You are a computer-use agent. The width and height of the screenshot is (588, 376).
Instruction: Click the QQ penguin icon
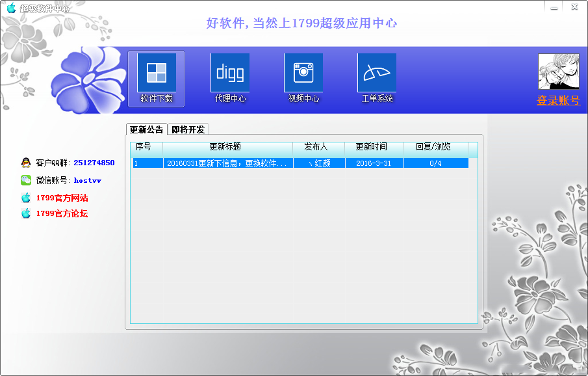tap(26, 163)
